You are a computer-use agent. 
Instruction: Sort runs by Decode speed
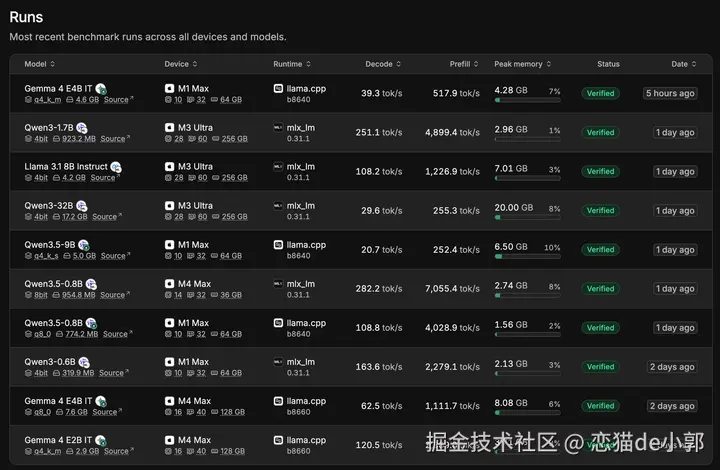point(383,64)
